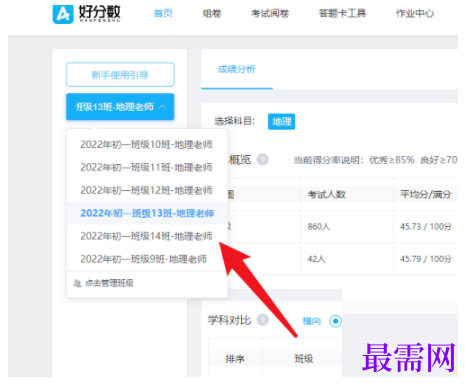Click the 排序 column header
The width and height of the screenshot is (474, 389).
235,359
